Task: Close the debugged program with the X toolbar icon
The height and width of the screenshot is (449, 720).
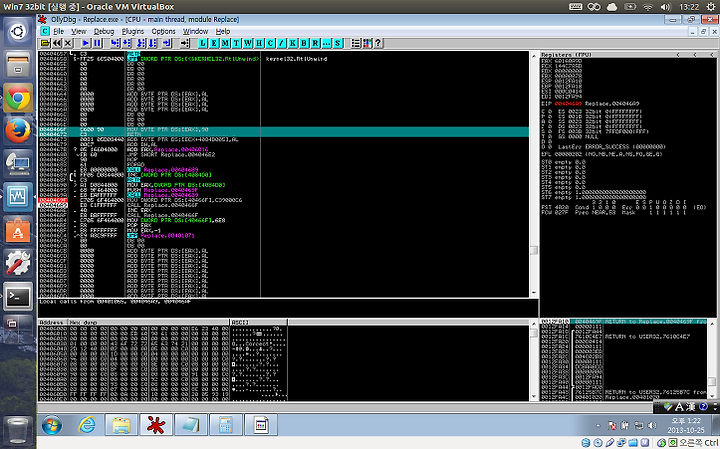Action: click(68, 43)
